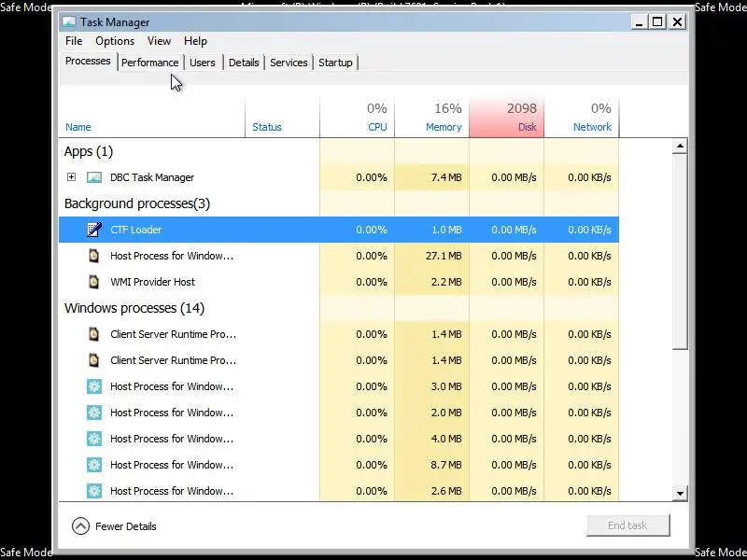This screenshot has width=747, height=560.
Task: Click the Apps (1) group heading
Action: (x=89, y=151)
